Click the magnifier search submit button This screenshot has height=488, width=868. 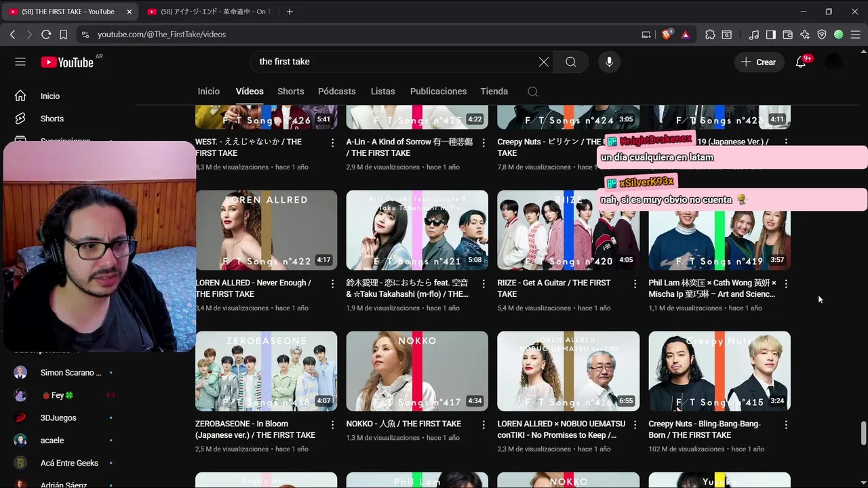click(571, 62)
